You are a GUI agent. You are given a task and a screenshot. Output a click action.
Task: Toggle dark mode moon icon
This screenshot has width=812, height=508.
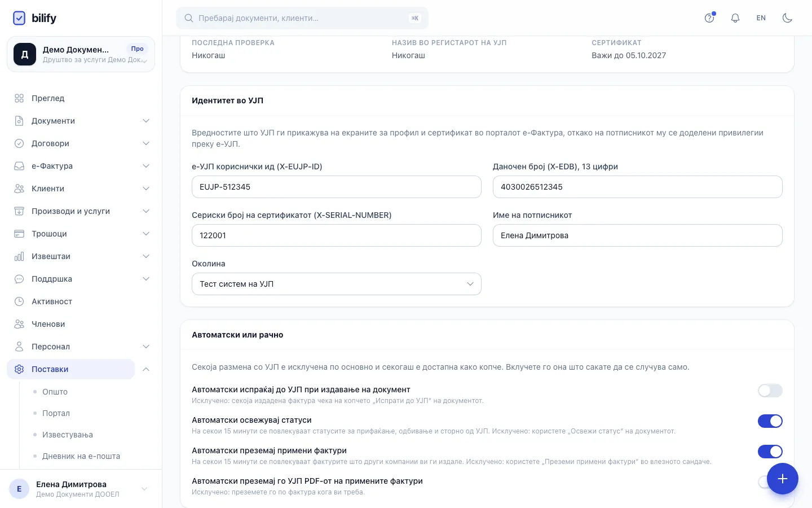tap(787, 18)
